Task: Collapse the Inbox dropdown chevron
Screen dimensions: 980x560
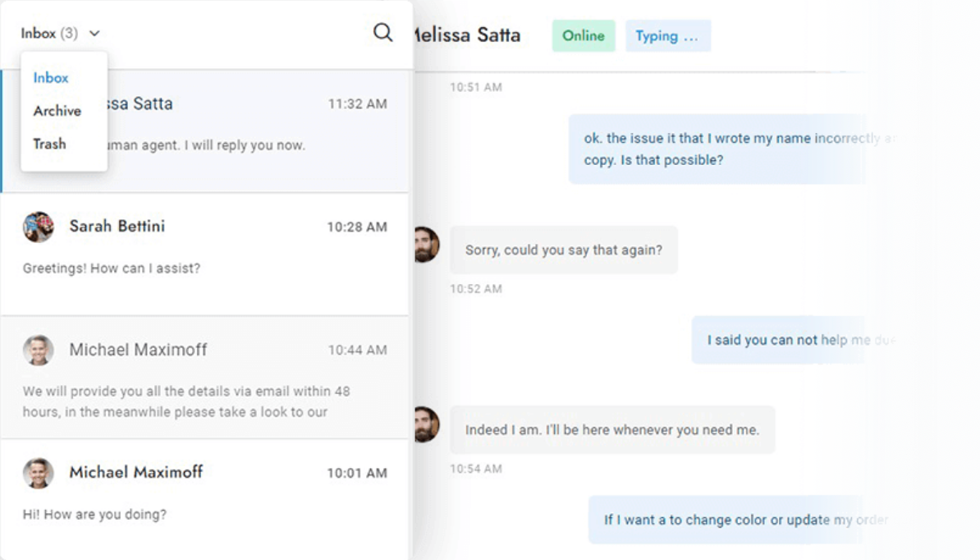Action: (x=94, y=34)
